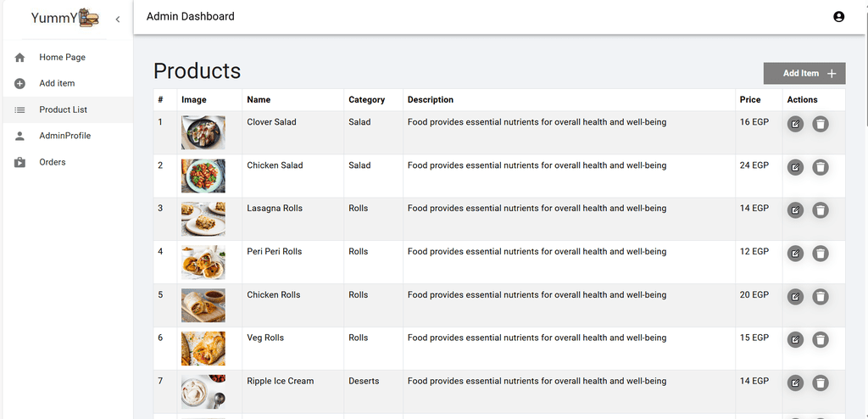
Task: Collapse the sidebar with the chevron arrow
Action: [117, 20]
